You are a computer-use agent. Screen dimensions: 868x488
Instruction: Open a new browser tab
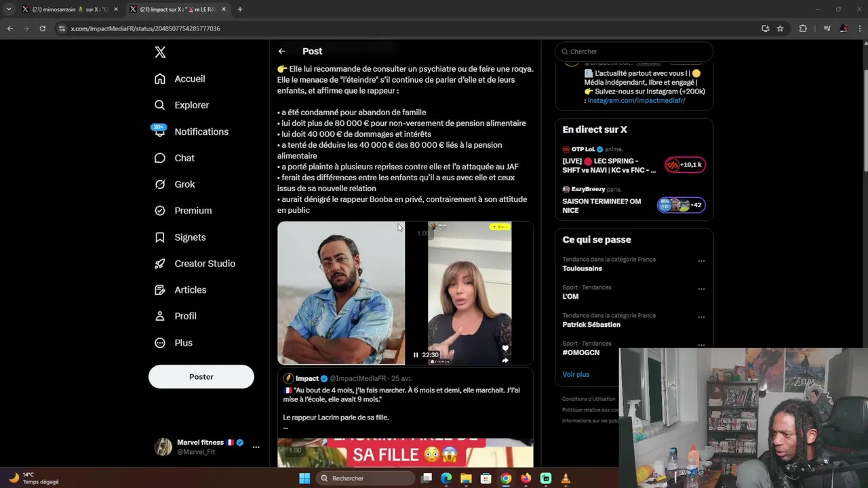point(239,9)
